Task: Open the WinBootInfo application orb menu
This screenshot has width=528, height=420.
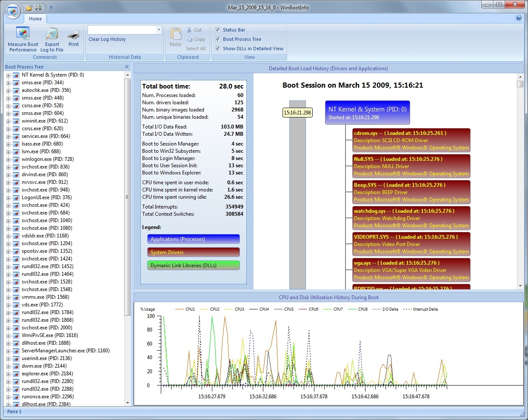Action: 13,11
